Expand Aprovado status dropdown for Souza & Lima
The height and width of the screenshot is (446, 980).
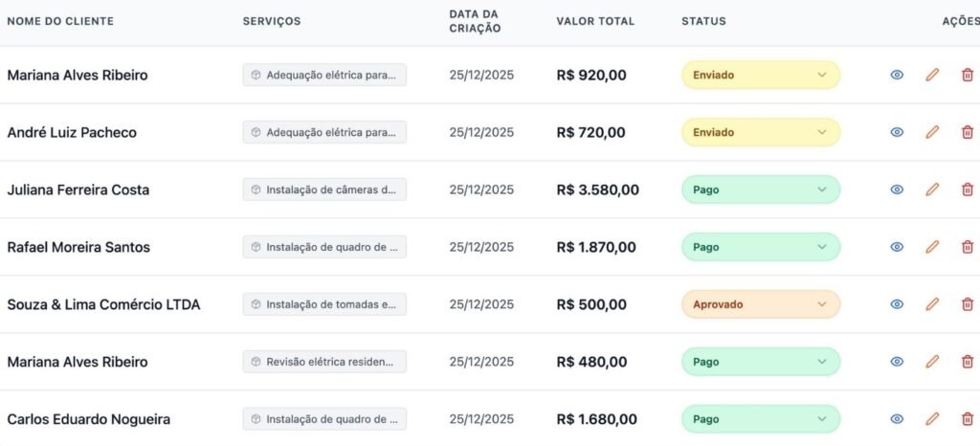pos(760,304)
